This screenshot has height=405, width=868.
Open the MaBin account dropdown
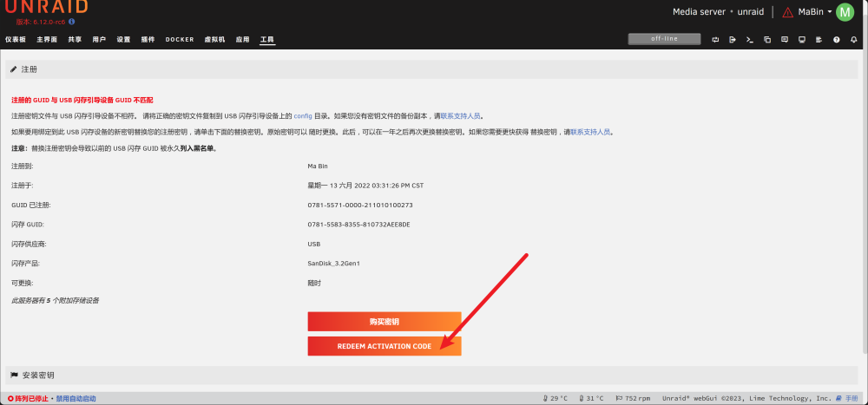click(815, 11)
